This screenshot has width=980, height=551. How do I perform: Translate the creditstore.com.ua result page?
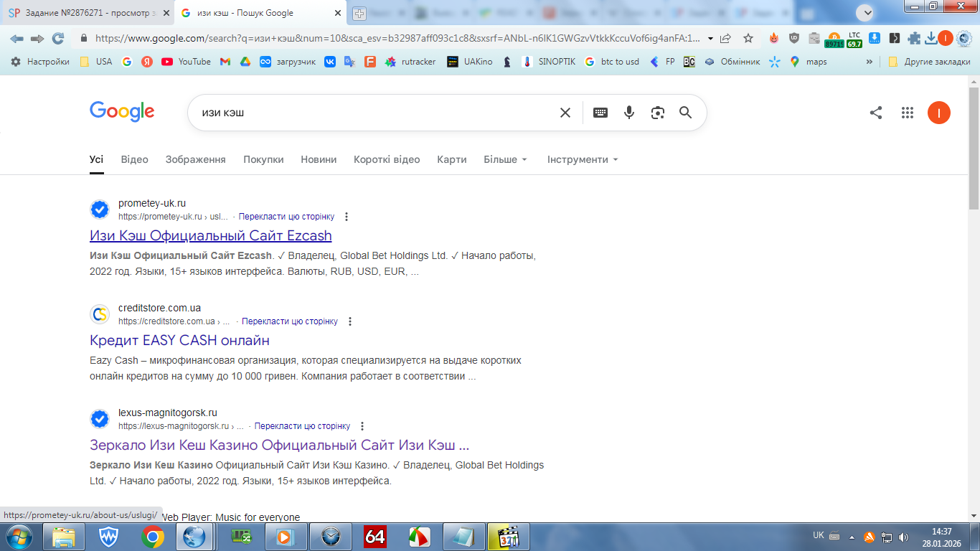tap(290, 321)
